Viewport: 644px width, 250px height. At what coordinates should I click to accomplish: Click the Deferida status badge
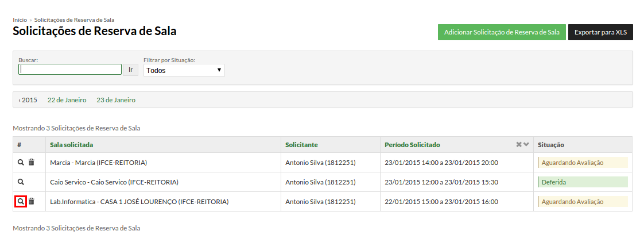[x=583, y=182]
